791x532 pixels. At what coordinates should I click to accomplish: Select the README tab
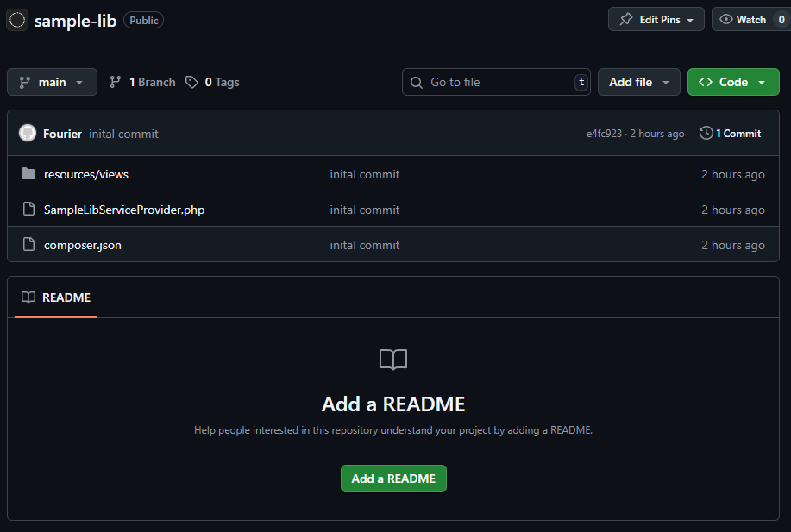click(x=56, y=297)
